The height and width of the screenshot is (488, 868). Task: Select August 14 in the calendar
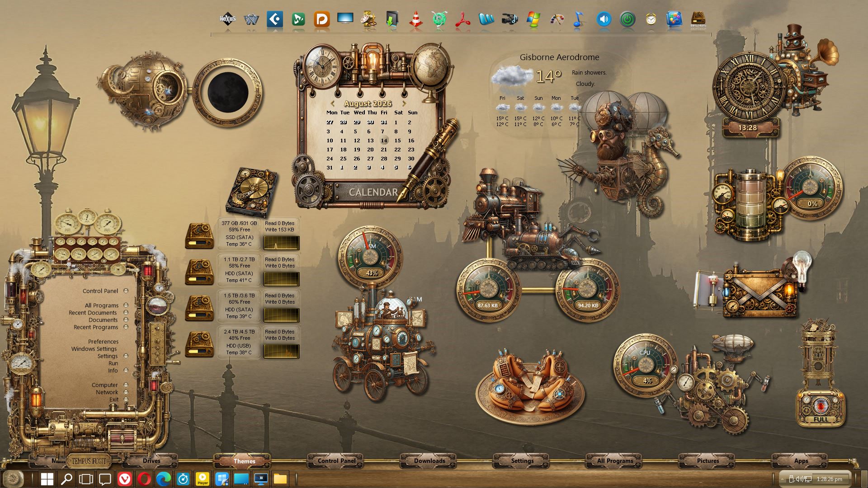pos(384,141)
